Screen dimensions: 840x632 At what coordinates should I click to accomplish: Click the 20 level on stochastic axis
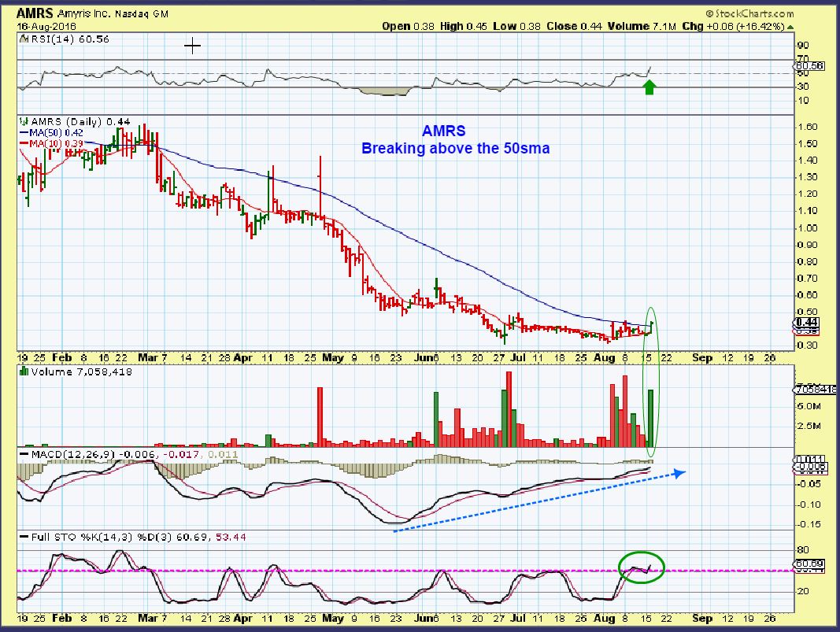[803, 591]
